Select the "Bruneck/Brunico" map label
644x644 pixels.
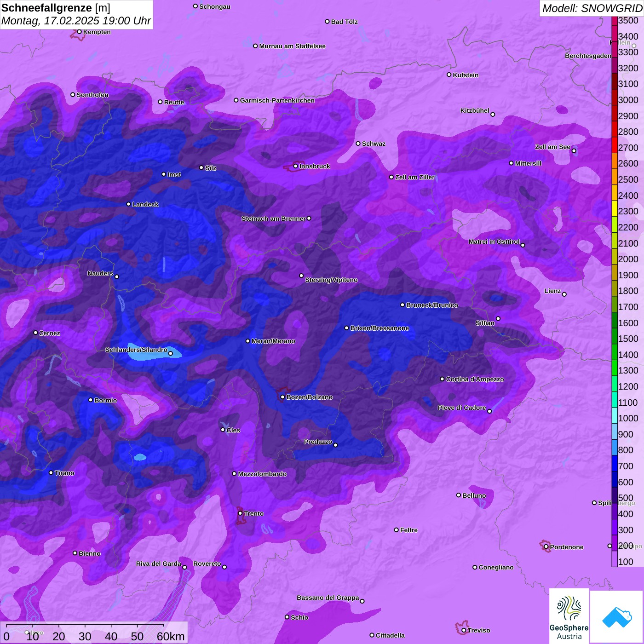pyautogui.click(x=432, y=305)
